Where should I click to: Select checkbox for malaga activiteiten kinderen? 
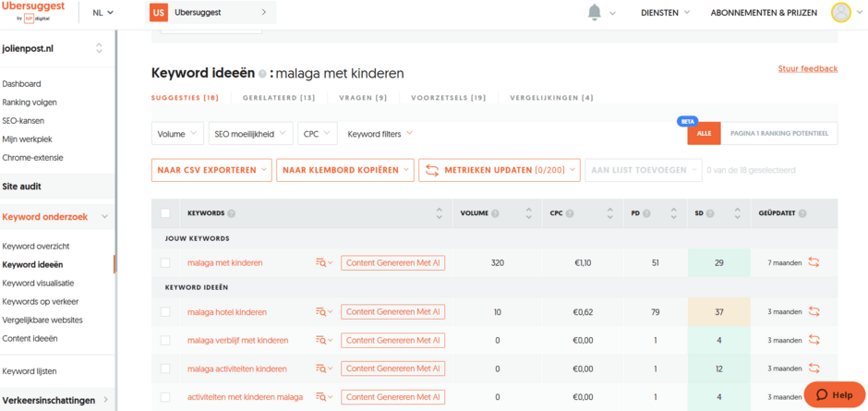[x=165, y=369]
